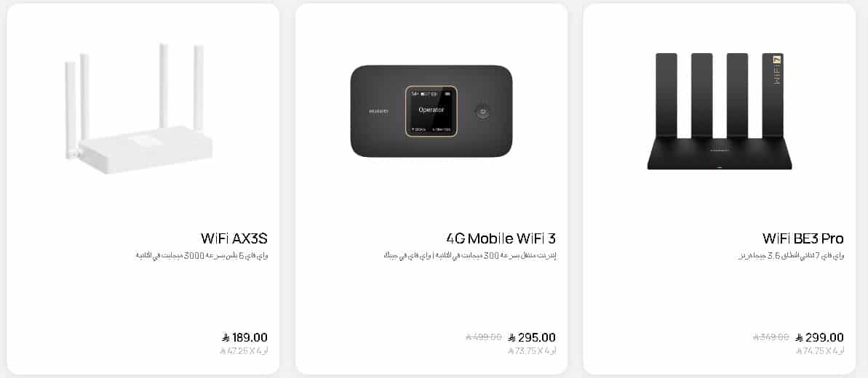
Task: Open the 4G Mobile WiFi 3 device image
Action: [431, 110]
